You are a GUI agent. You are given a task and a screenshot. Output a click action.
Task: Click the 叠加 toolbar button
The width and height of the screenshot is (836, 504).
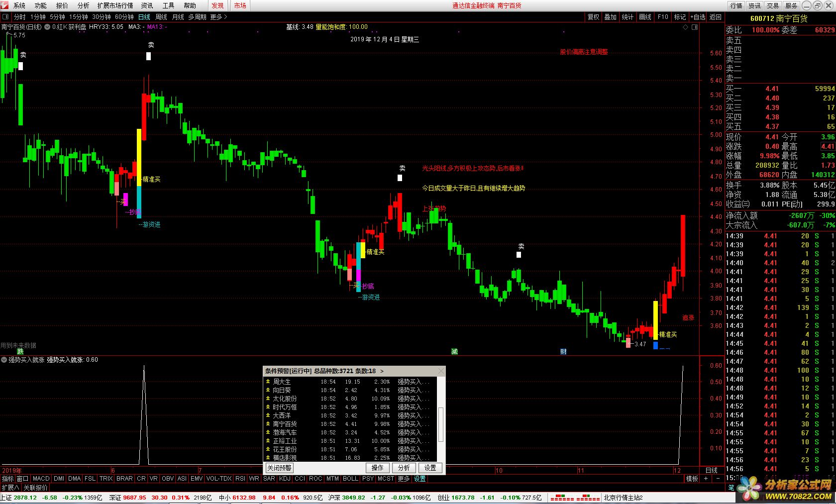tap(611, 17)
